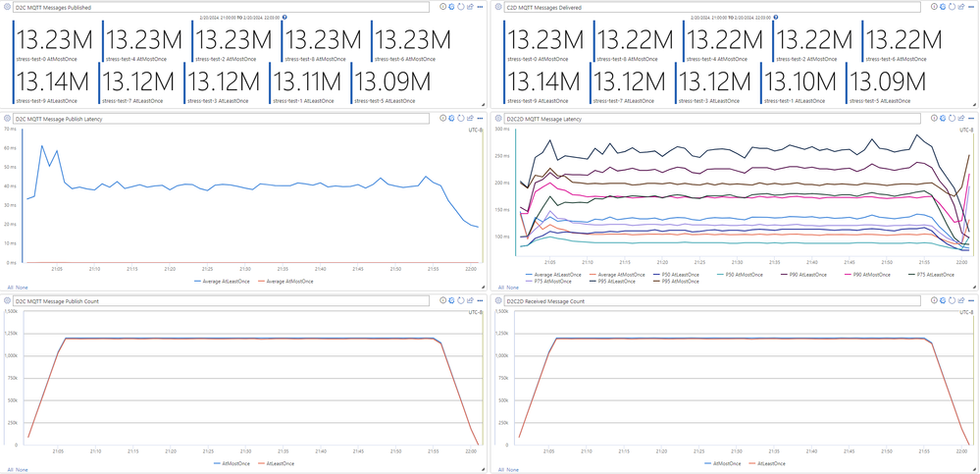Click All link under D2C Publish Latency chart

tap(10, 287)
